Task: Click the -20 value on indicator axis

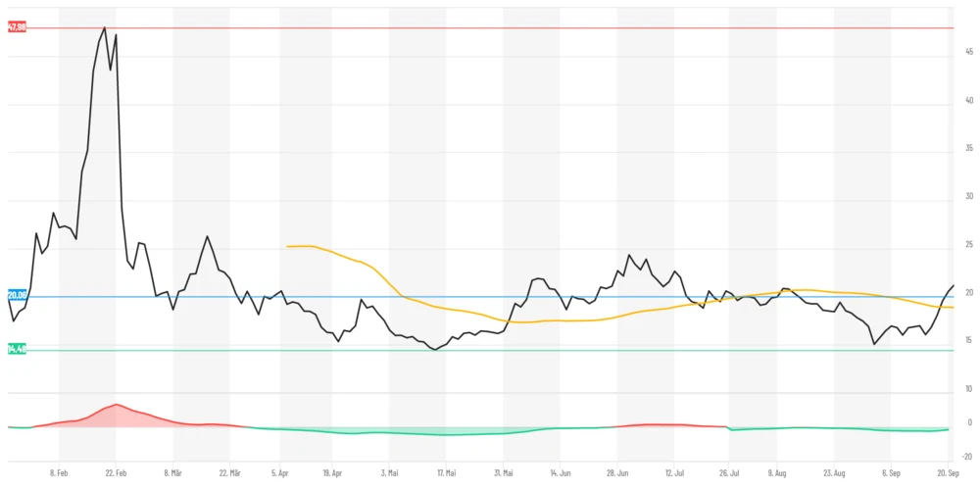Action: 967,457
